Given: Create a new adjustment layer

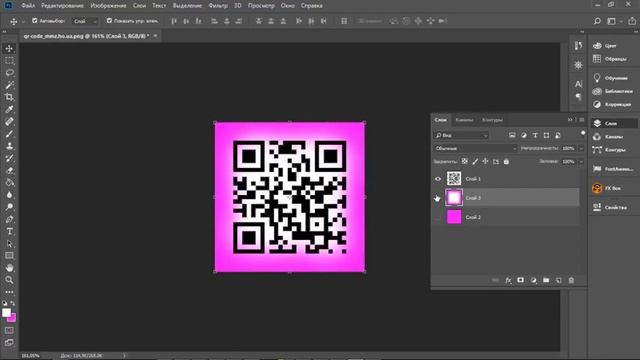Looking at the screenshot, I should point(533,280).
